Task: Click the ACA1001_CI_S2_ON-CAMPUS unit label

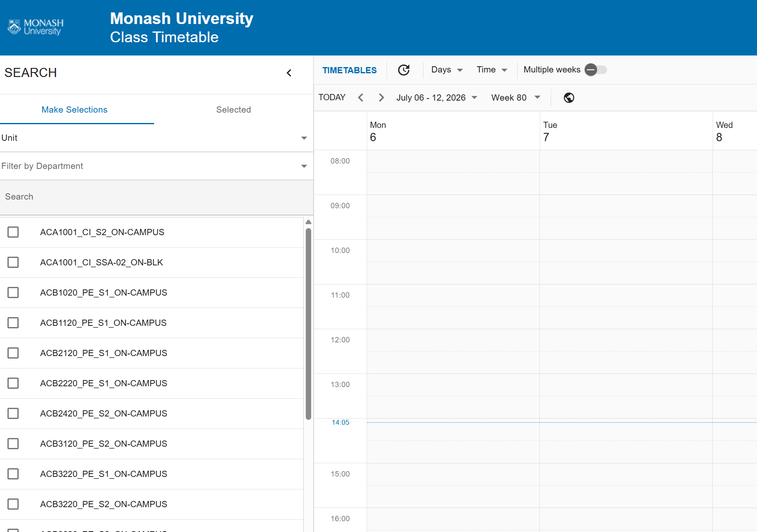Action: (x=102, y=232)
